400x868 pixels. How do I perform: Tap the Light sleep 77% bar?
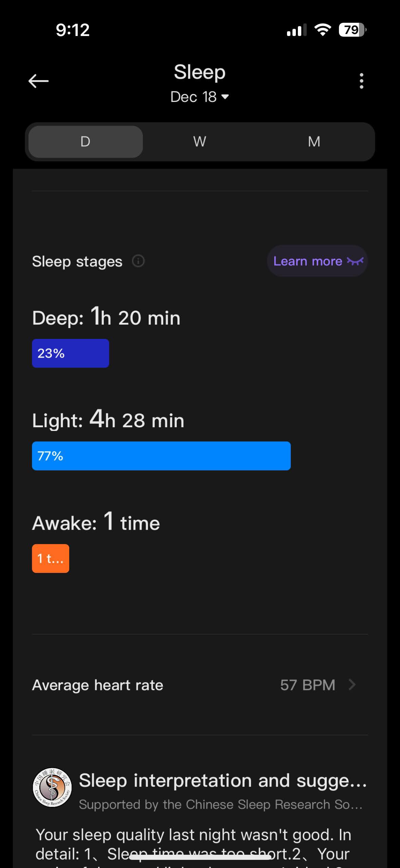(161, 456)
